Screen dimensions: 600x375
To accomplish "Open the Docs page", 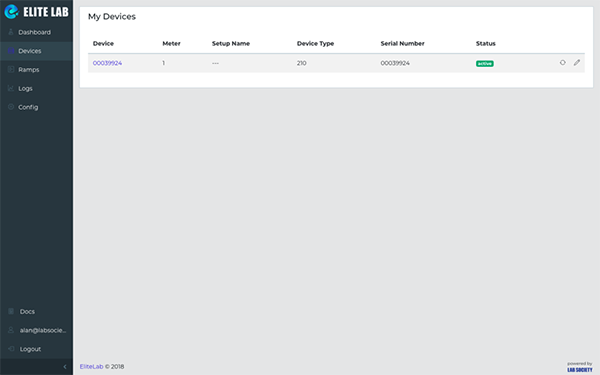I will tap(36, 311).
